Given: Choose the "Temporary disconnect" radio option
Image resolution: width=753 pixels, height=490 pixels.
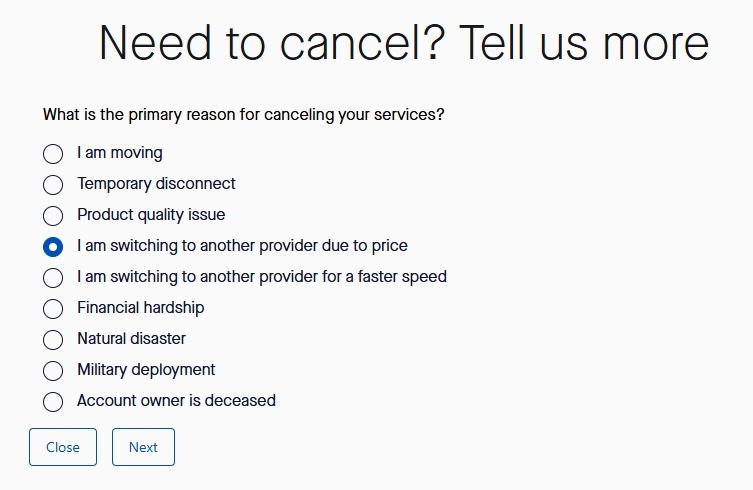Looking at the screenshot, I should pyautogui.click(x=53, y=185).
